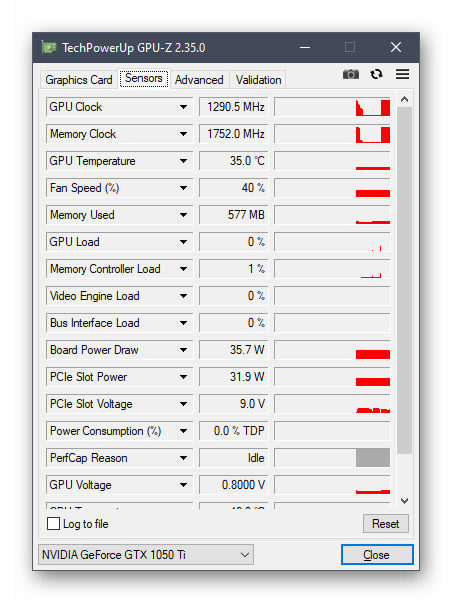
Task: Click the Memory Clock history graph
Action: tap(332, 134)
